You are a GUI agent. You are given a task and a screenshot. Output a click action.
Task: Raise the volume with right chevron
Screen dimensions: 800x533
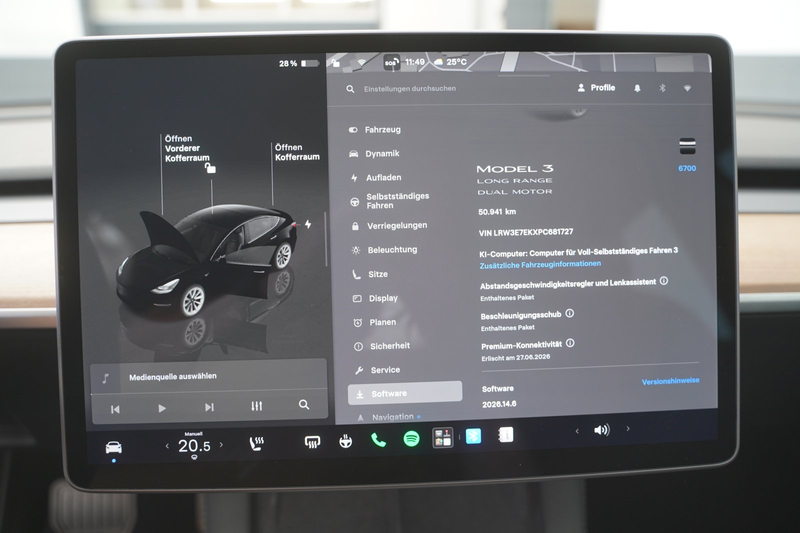(628, 429)
